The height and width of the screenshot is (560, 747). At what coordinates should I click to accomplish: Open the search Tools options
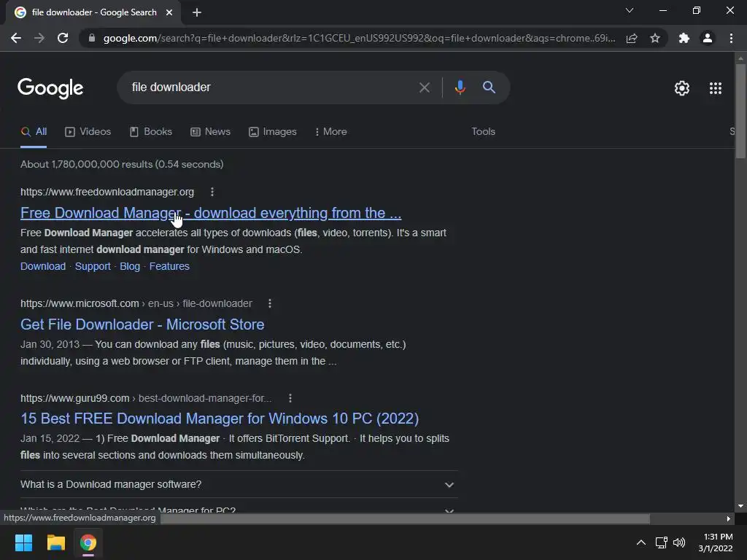(483, 132)
